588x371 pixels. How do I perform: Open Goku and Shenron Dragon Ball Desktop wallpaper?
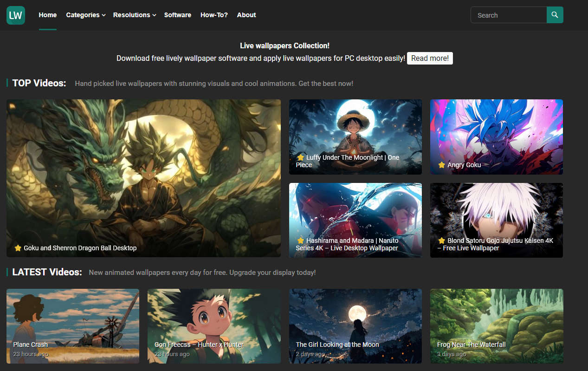click(143, 178)
